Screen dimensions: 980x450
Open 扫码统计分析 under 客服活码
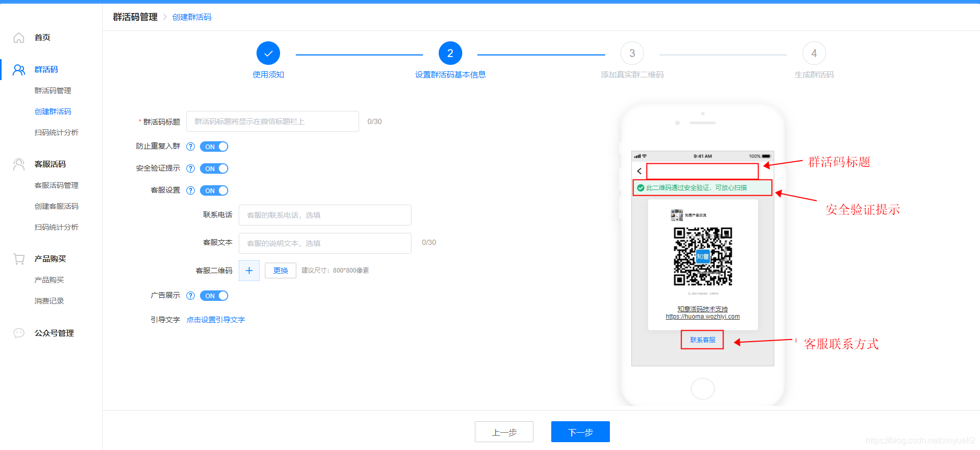(x=57, y=227)
